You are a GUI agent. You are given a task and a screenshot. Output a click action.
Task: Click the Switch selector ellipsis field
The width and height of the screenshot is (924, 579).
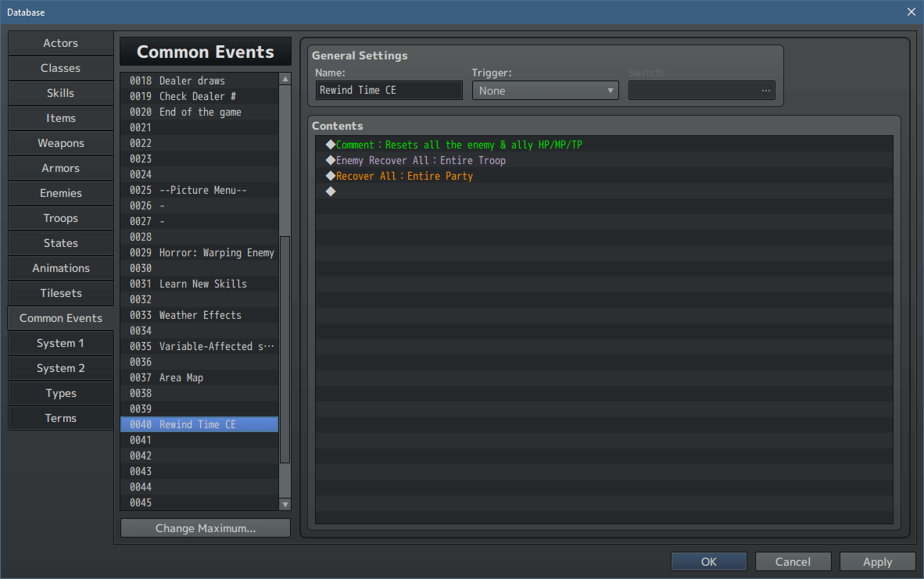click(701, 91)
